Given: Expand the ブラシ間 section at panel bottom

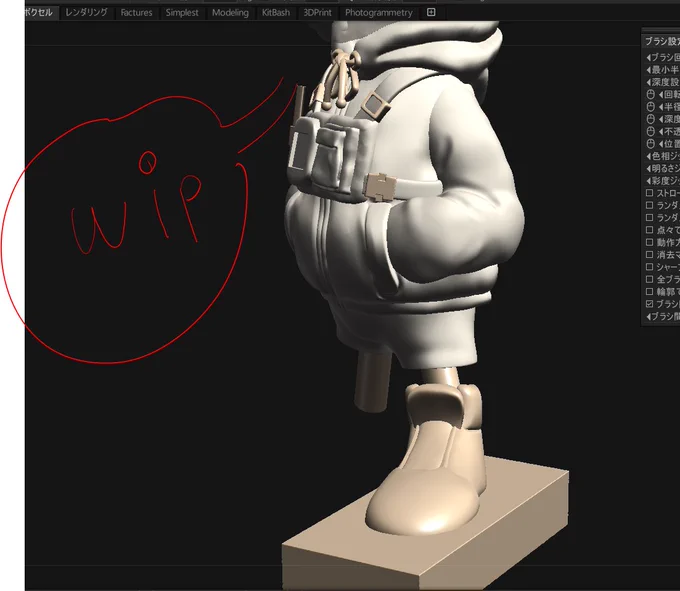Looking at the screenshot, I should pyautogui.click(x=648, y=317).
